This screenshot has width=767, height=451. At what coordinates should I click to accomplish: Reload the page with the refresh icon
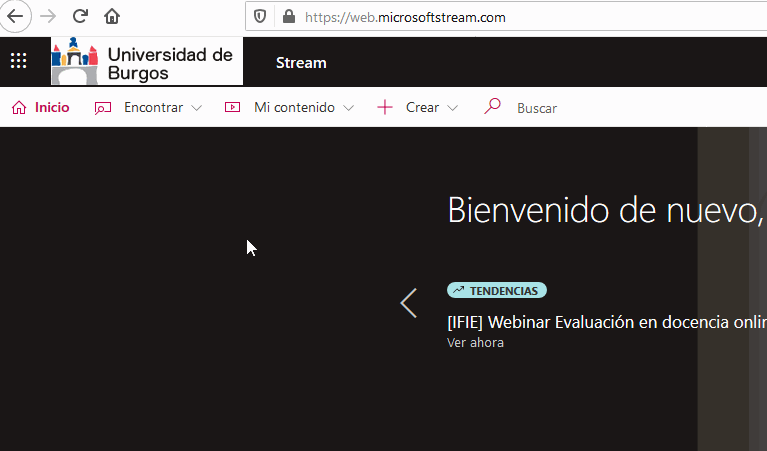[80, 17]
